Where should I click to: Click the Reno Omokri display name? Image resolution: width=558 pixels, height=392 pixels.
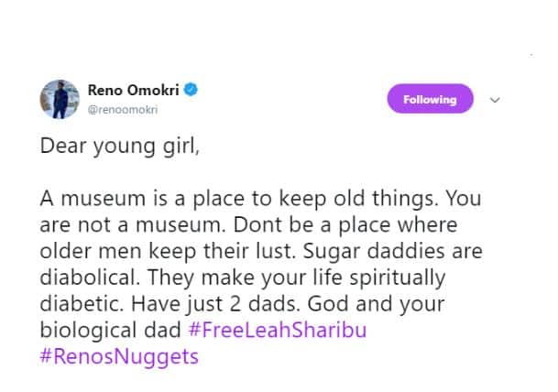(x=137, y=90)
